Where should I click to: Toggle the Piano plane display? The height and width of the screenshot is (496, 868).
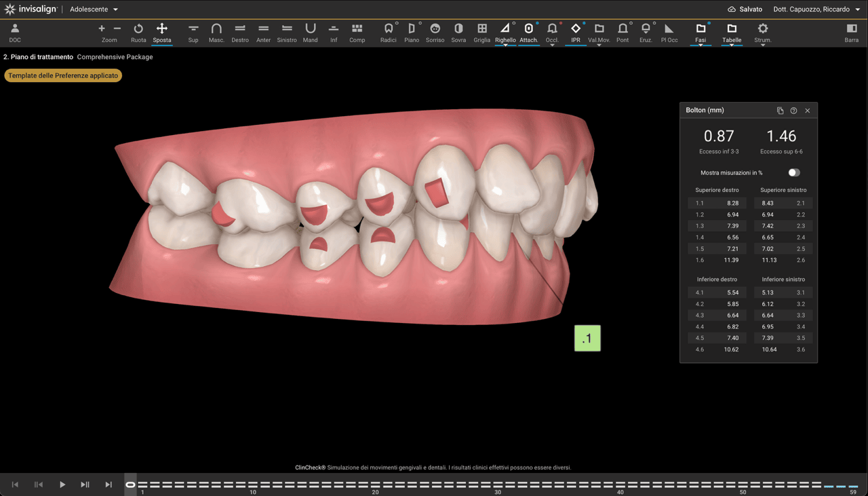tap(412, 33)
